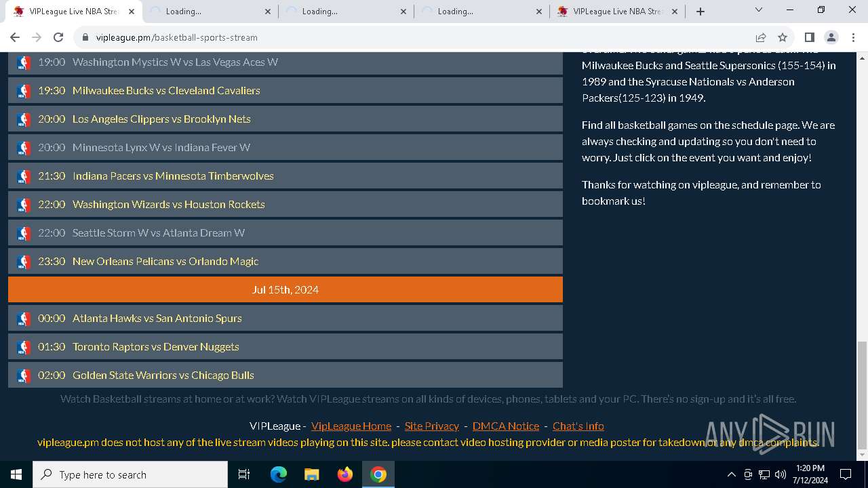Reload the page with the refresh icon
Image resolution: width=868 pixels, height=488 pixels.
(x=58, y=37)
